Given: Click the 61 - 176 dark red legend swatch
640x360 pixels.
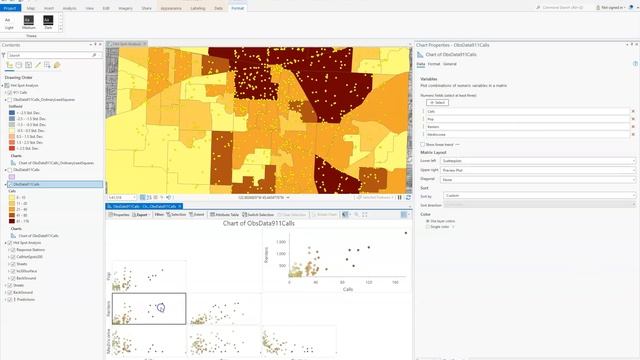Looking at the screenshot, I should [x=12, y=221].
